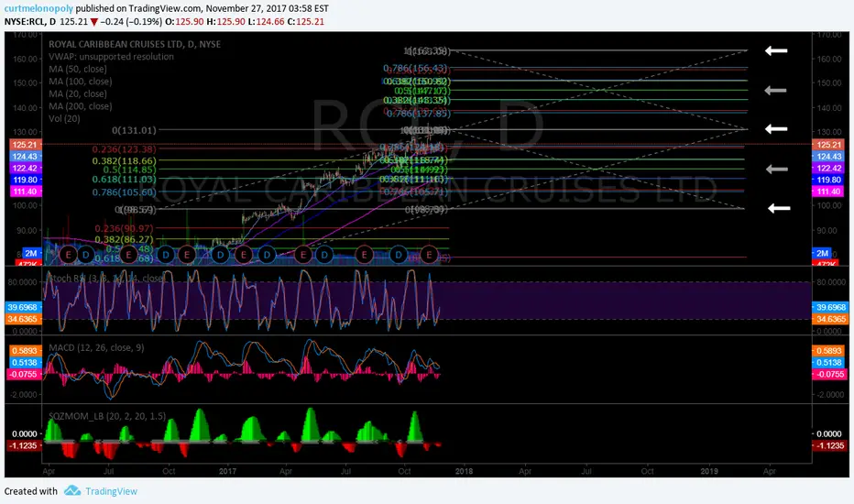
Task: Click the magenta 111.40 tag on left axis
Action: (x=25, y=192)
